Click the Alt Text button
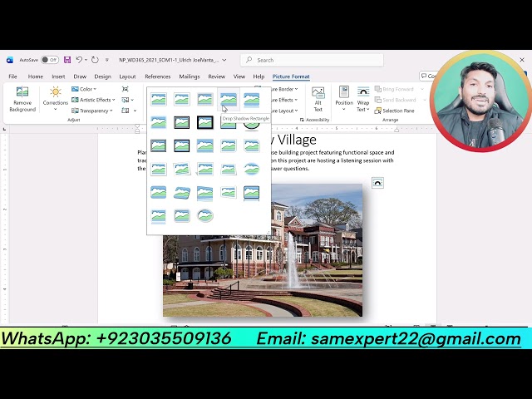Screen dimensions: 532x399 click(x=318, y=99)
